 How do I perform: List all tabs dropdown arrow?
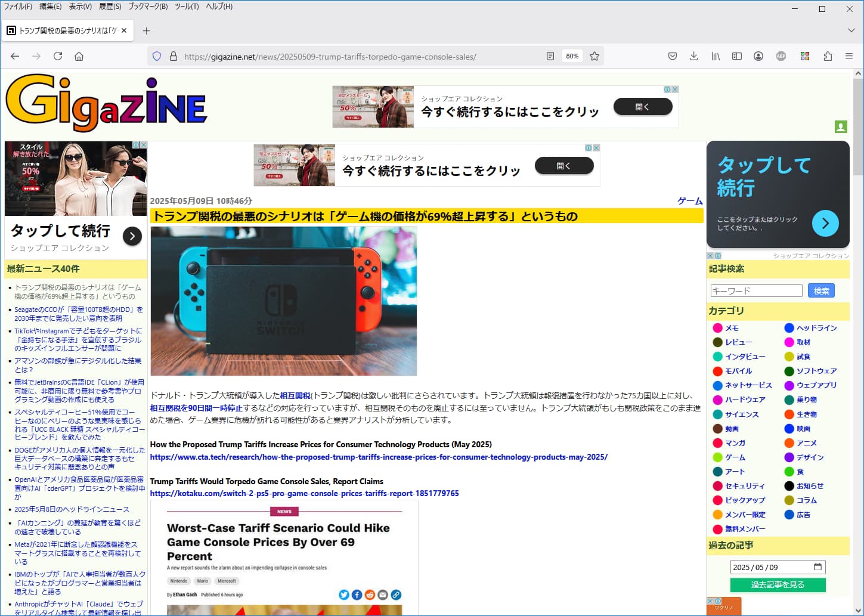point(851,30)
